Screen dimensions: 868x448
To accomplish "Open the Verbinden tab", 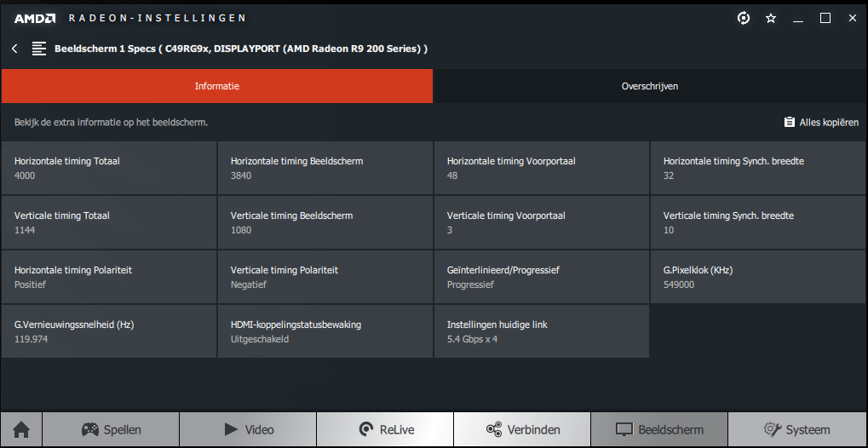I will point(522,429).
